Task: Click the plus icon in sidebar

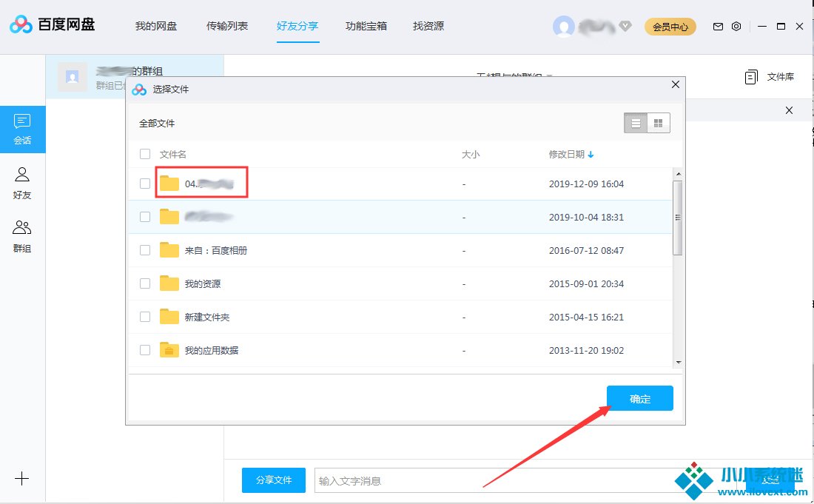Action: 22,479
